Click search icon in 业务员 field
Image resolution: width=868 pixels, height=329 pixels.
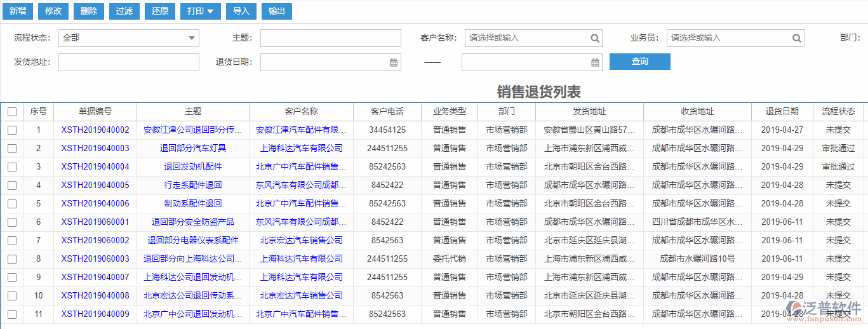(796, 38)
